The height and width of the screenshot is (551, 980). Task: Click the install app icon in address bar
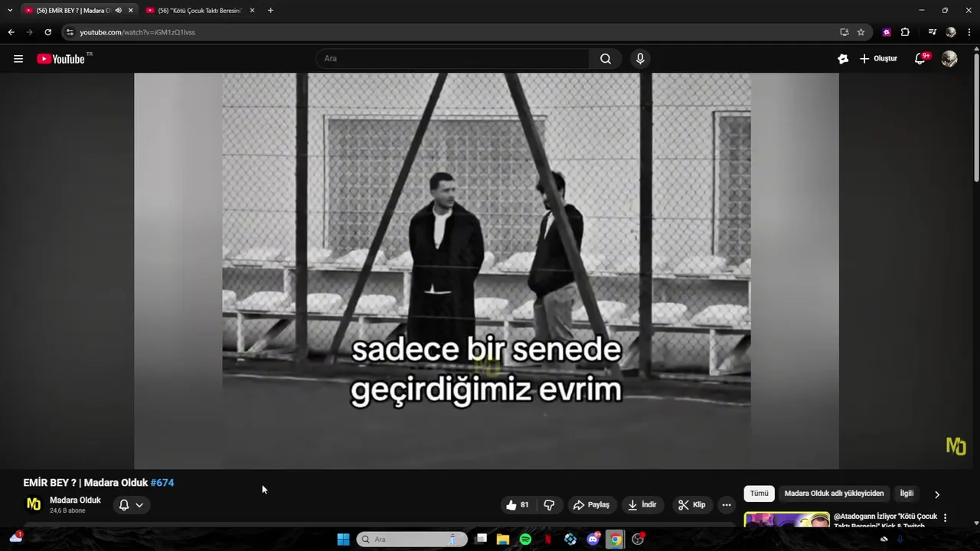point(844,32)
